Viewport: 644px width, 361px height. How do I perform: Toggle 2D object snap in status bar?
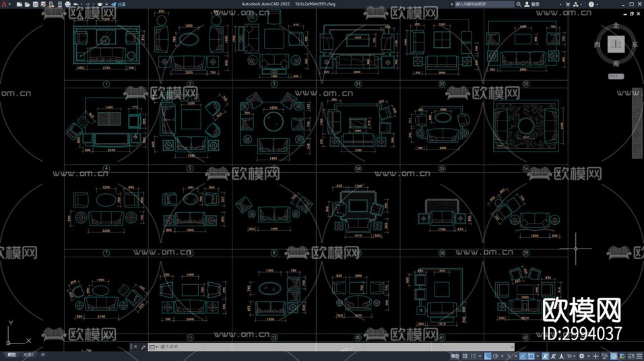[x=531, y=356]
